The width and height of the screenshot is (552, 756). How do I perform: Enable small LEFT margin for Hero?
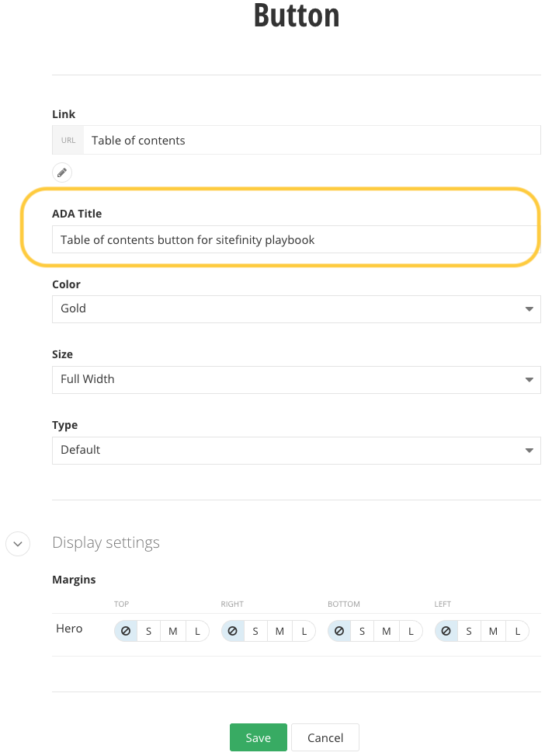coord(469,630)
